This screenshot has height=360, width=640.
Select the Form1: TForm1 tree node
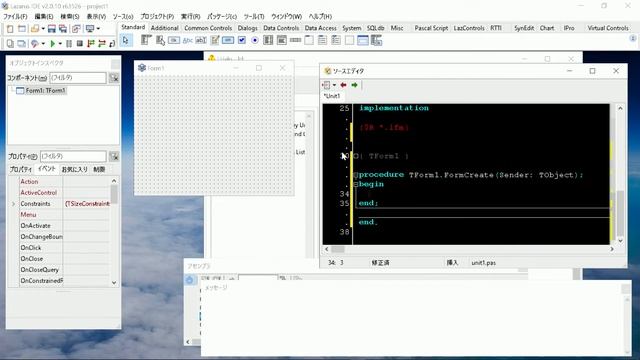[x=45, y=91]
